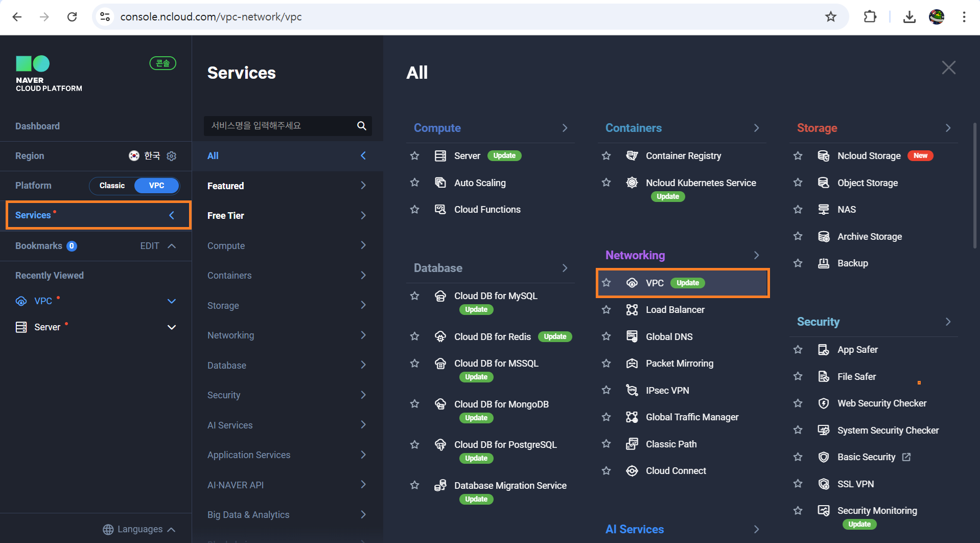Collapse the Bookmarks section chevron

172,246
